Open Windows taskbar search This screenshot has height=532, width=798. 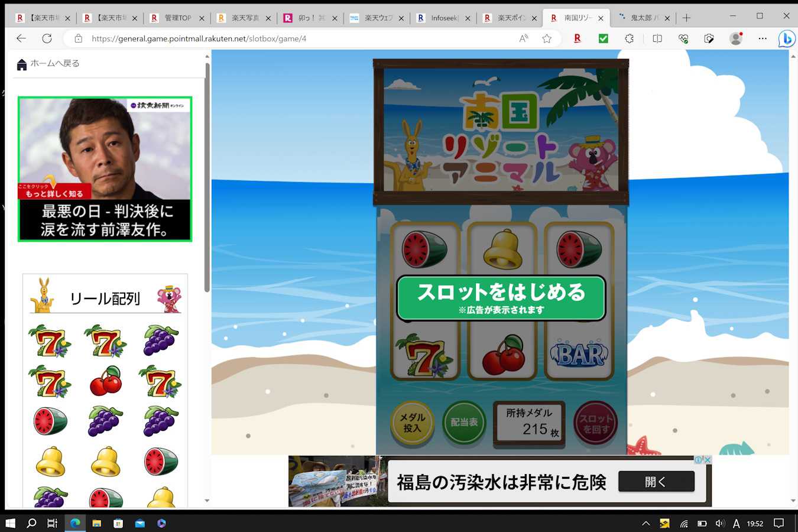[31, 523]
